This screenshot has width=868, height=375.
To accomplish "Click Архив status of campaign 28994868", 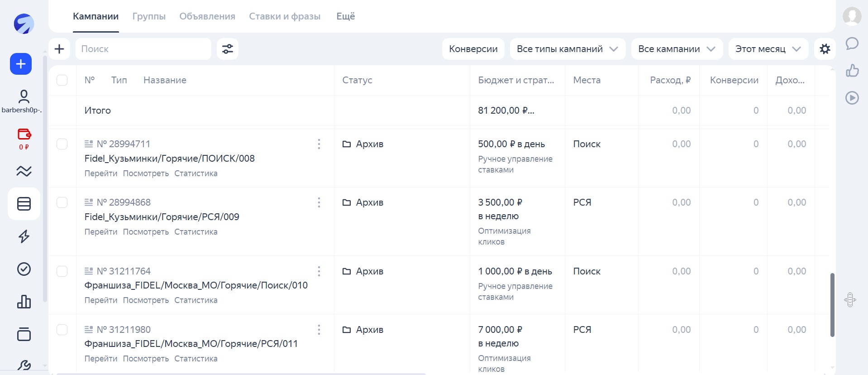I will tap(363, 202).
